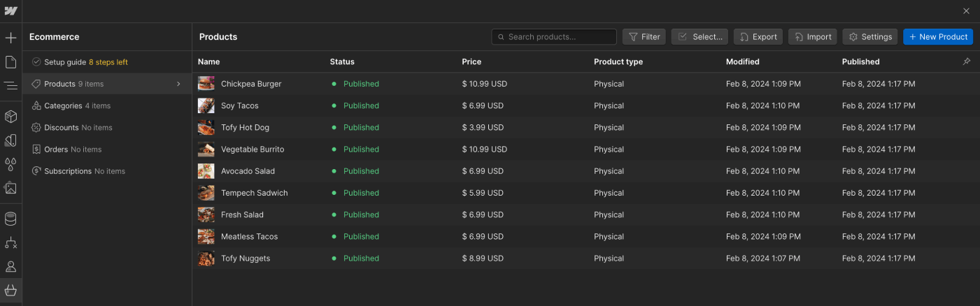Viewport: 980px width, 306px height.
Task: Sort by Product type column header
Action: [618, 61]
